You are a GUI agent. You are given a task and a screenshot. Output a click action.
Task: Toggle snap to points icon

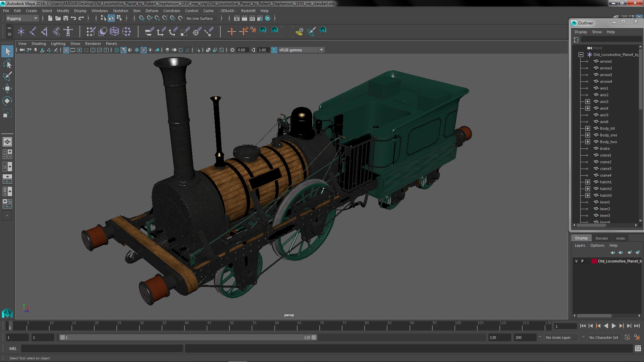(157, 18)
